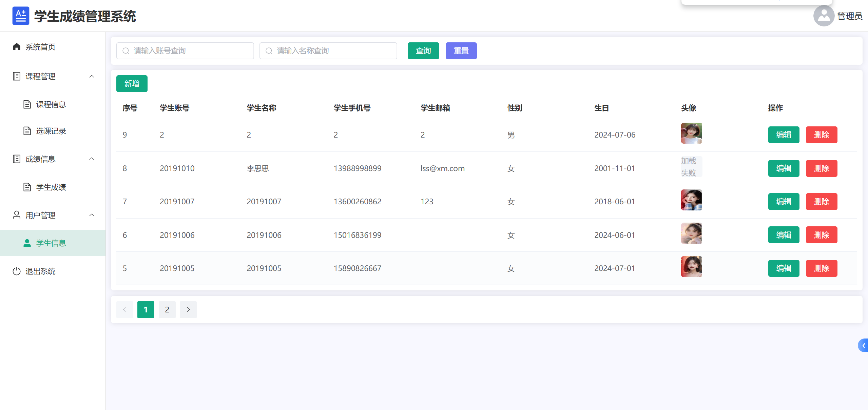
Task: Click the 查询 search button
Action: 423,50
